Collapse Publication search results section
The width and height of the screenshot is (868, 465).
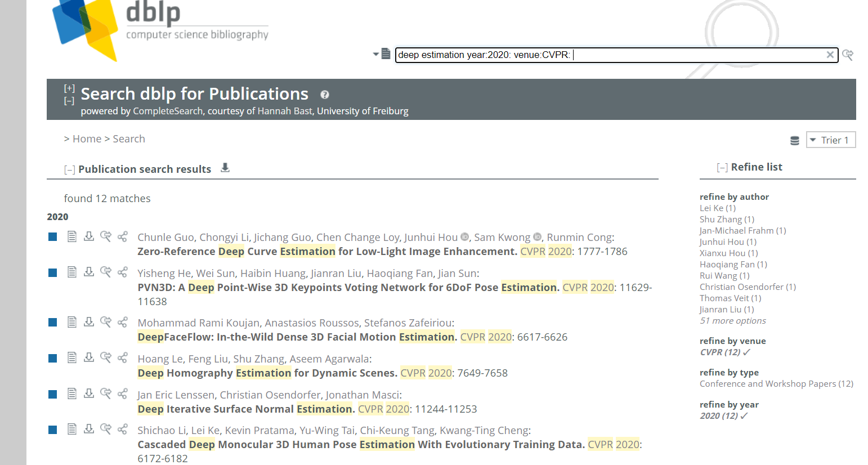click(70, 169)
